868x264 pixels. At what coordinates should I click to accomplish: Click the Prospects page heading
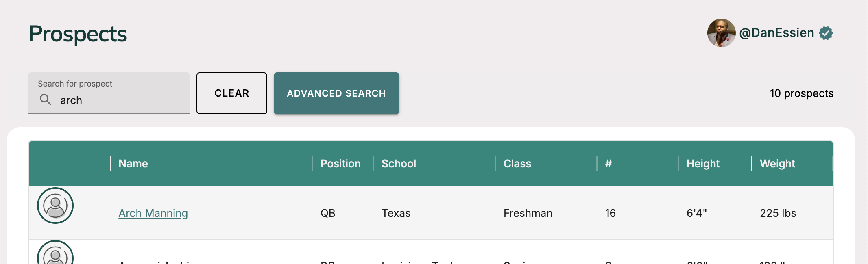78,34
